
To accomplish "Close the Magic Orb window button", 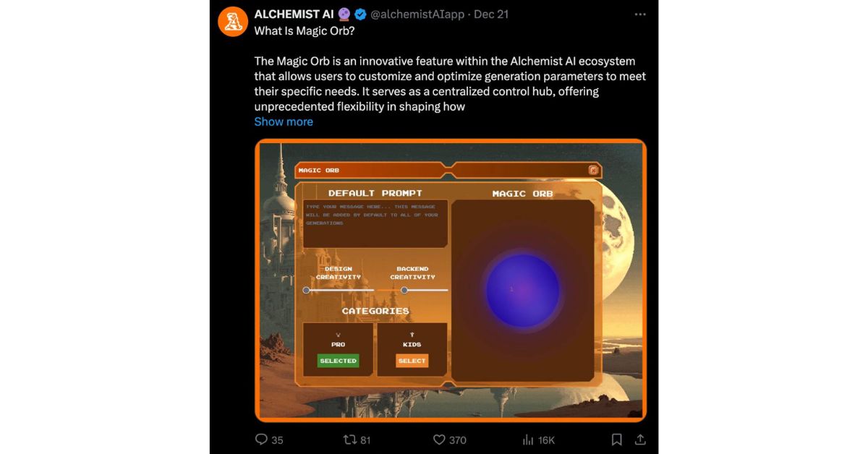I will click(x=593, y=171).
